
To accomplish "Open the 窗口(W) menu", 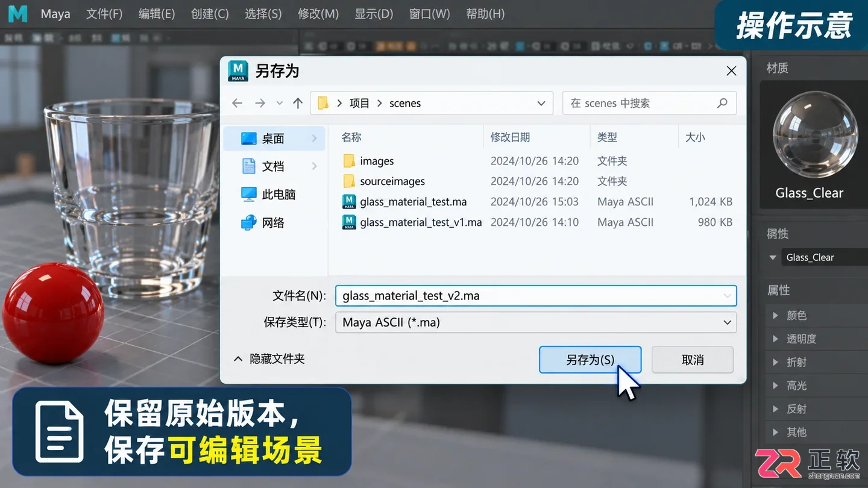I will [430, 14].
